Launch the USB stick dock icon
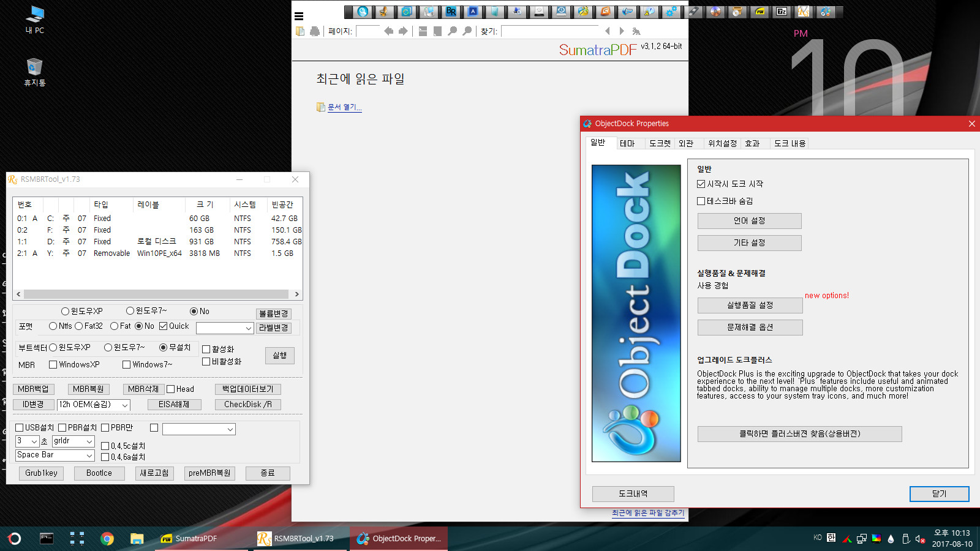 [x=693, y=12]
